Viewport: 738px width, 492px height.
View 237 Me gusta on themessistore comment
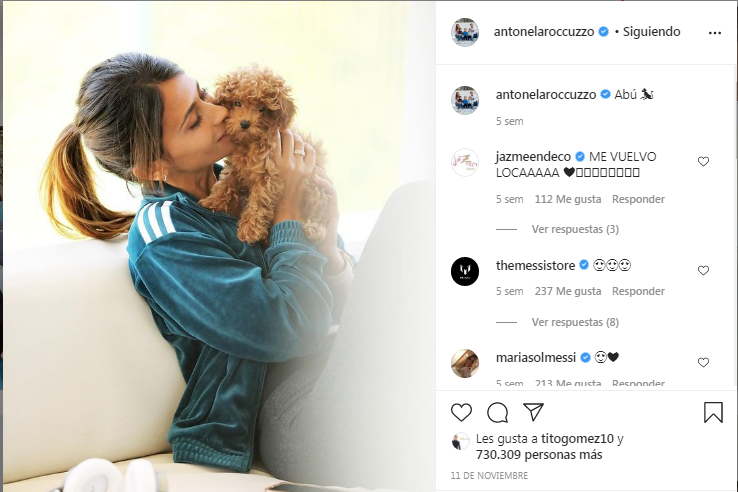click(x=568, y=291)
